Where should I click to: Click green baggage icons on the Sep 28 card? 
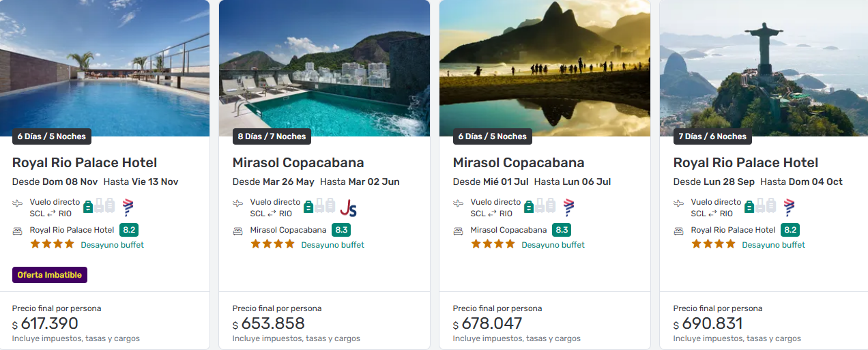click(760, 205)
